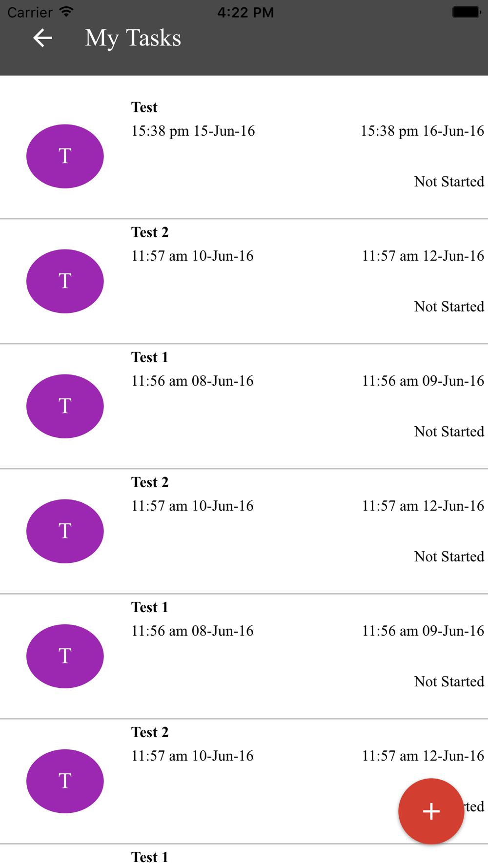The height and width of the screenshot is (868, 488).
Task: Tap avatar of first Test 2 task
Action: 65,281
